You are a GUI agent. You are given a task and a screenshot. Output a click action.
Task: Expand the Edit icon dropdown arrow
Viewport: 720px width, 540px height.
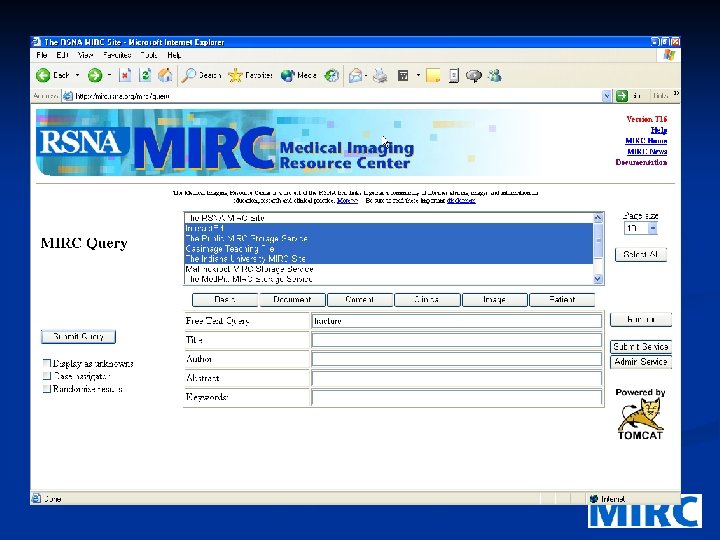pyautogui.click(x=418, y=75)
